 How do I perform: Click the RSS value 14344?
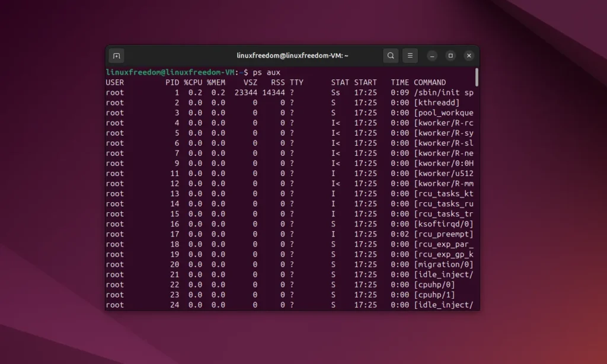pyautogui.click(x=273, y=92)
